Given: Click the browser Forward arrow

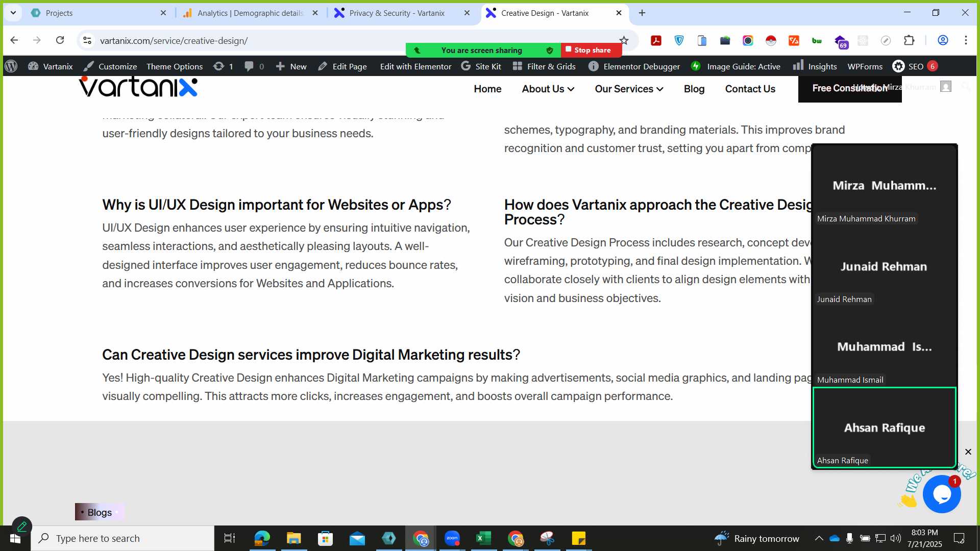Looking at the screenshot, I should (x=37, y=40).
